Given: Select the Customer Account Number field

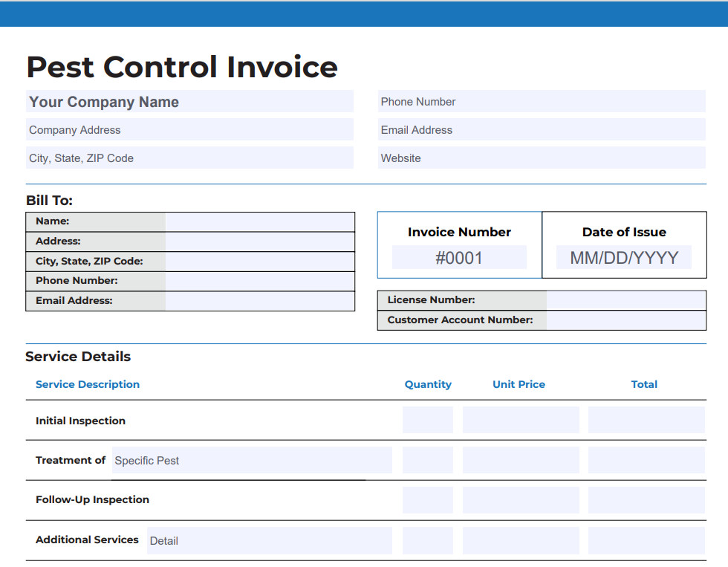Looking at the screenshot, I should click(626, 320).
